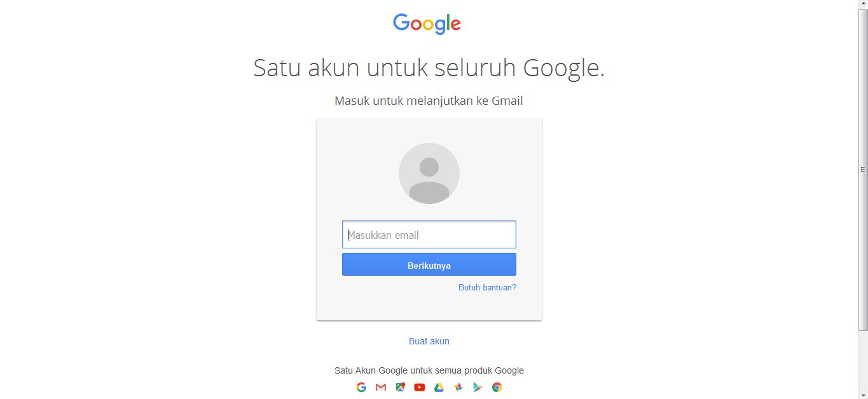Image resolution: width=868 pixels, height=399 pixels.
Task: Focus the Masukkan email field
Action: tap(429, 234)
